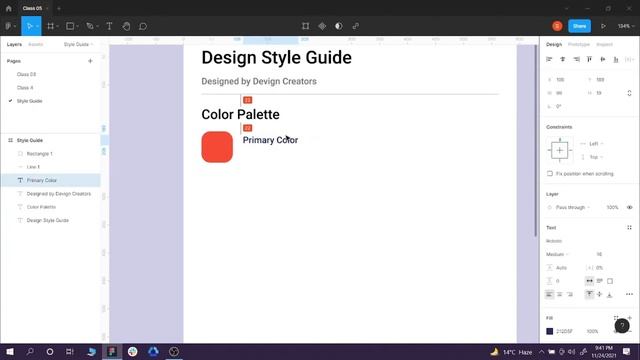This screenshot has width=640, height=360.
Task: Switch to the Inspect tab
Action: pyautogui.click(x=604, y=44)
